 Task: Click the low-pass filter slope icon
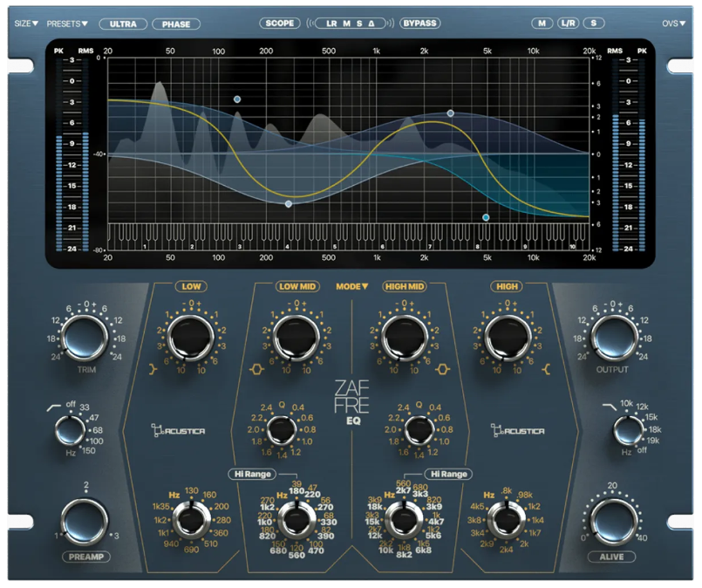coord(610,407)
